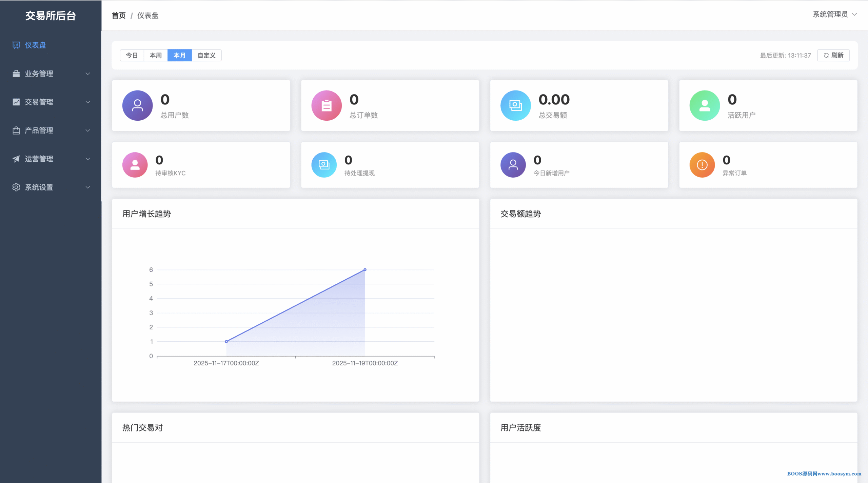Viewport: 868px width, 483px height.
Task: Click the green 活跃用户 person icon
Action: tap(705, 105)
